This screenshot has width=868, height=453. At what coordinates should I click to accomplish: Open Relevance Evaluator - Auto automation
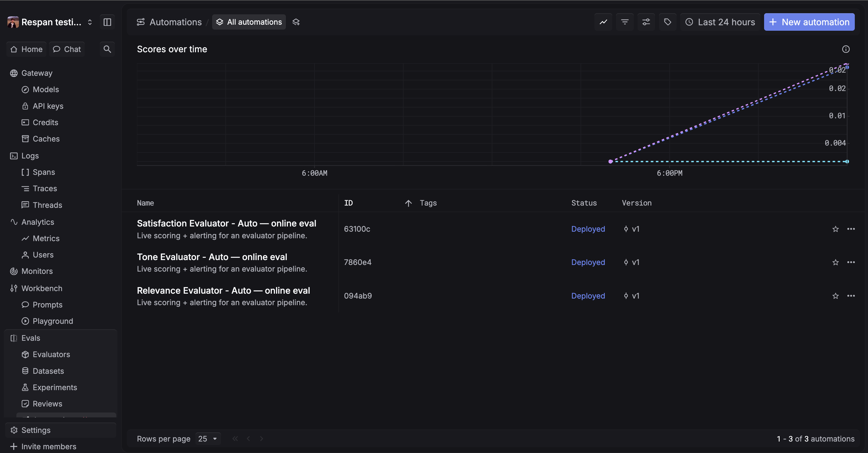[x=223, y=291]
